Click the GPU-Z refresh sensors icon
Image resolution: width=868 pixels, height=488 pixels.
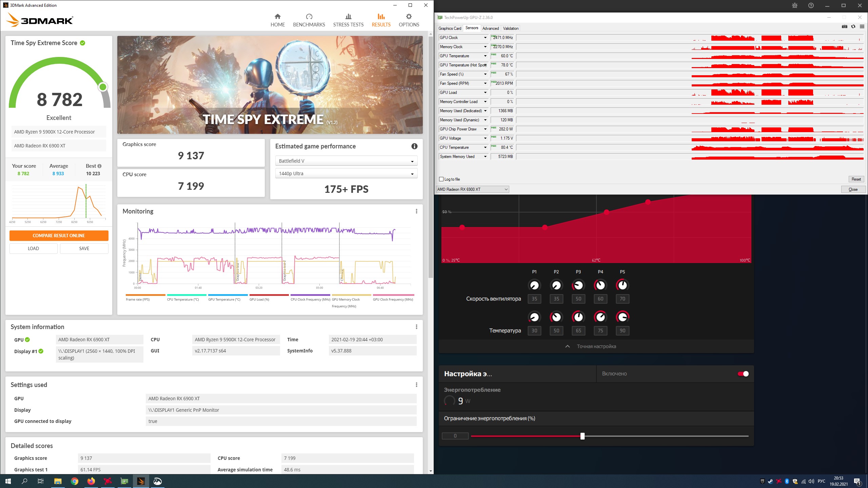(853, 27)
